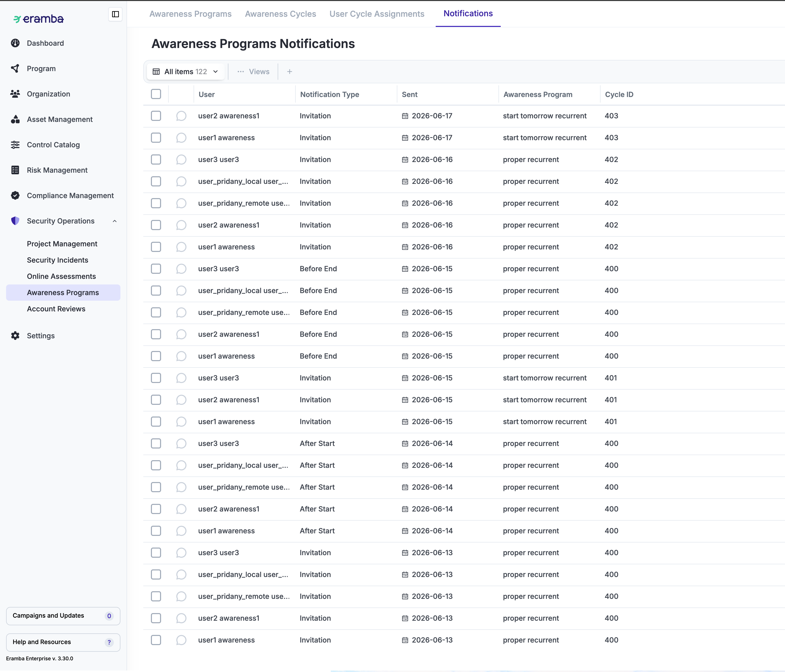
Task: Check the second row user1 awareness checkbox
Action: tap(156, 138)
